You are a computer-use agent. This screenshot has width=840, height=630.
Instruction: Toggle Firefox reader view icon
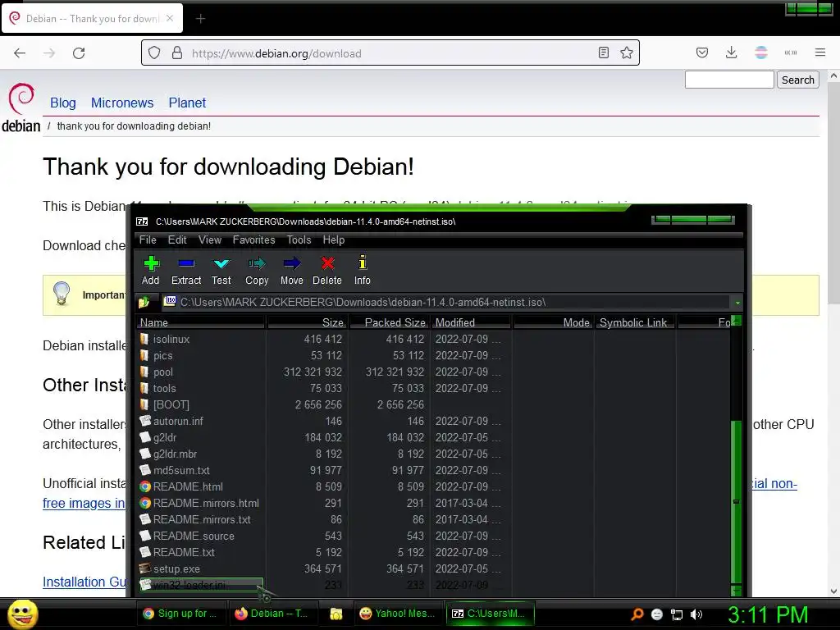603,52
